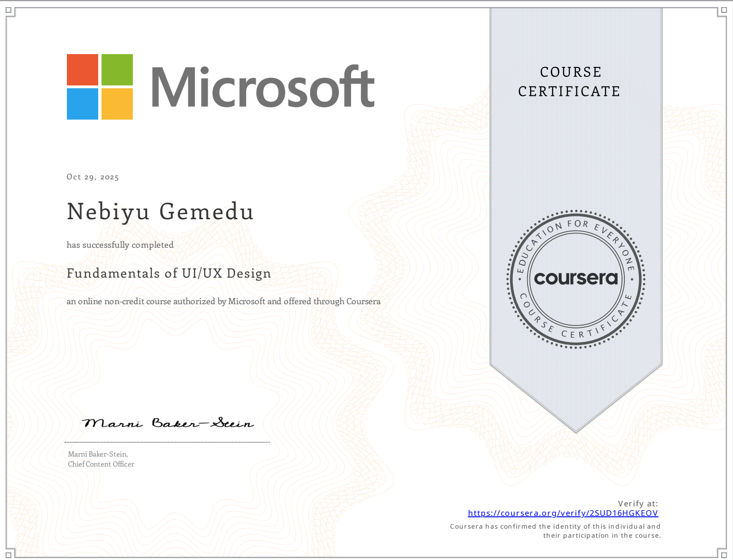Click "Coursera has confirmed the identity" statement
The height and width of the screenshot is (560, 733).
(555, 531)
